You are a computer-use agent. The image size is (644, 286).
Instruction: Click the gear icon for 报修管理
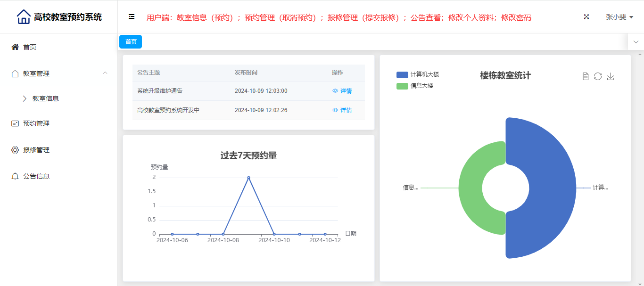pos(15,150)
